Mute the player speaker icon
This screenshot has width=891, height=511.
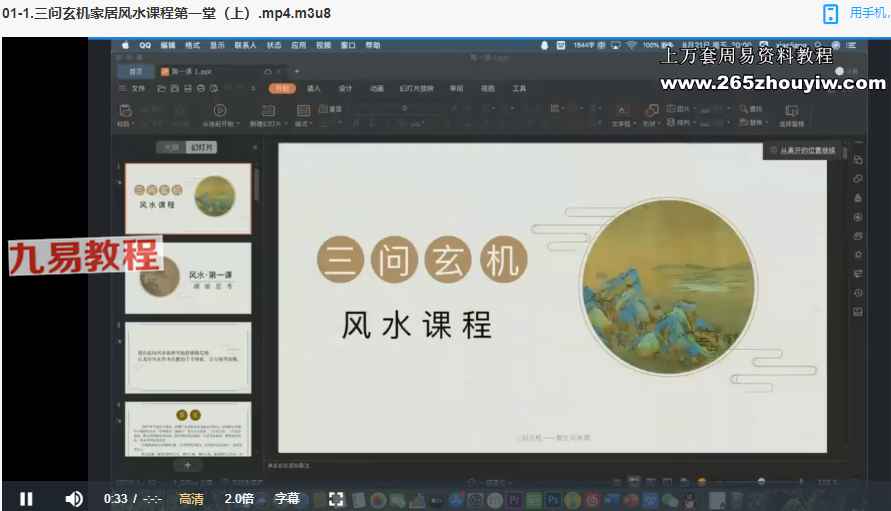(x=74, y=499)
